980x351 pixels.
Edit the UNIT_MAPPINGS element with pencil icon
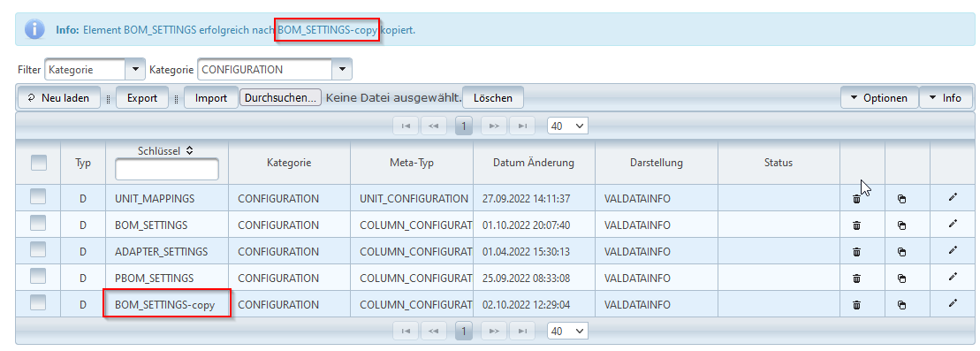[953, 198]
